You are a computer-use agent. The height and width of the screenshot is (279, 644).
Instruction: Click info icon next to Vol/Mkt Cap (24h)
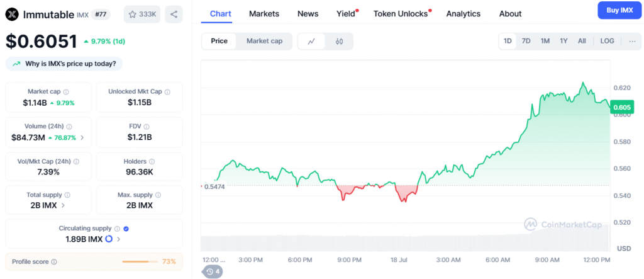pyautogui.click(x=76, y=162)
